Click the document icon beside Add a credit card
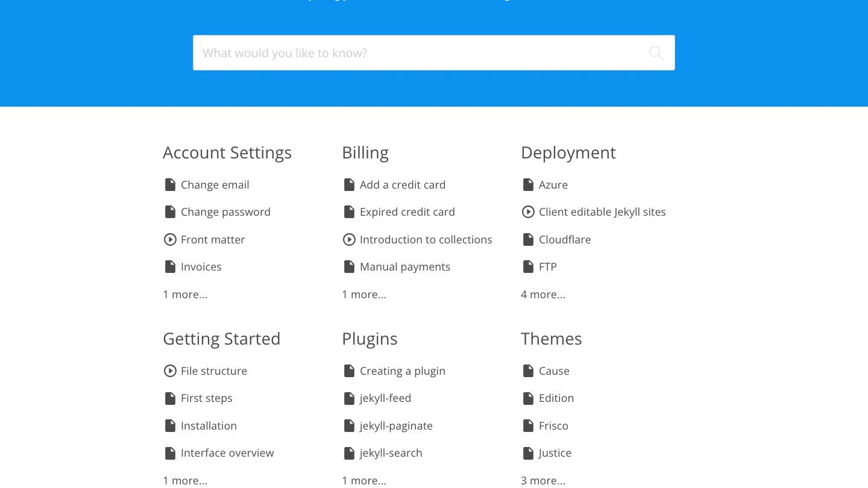 point(349,185)
